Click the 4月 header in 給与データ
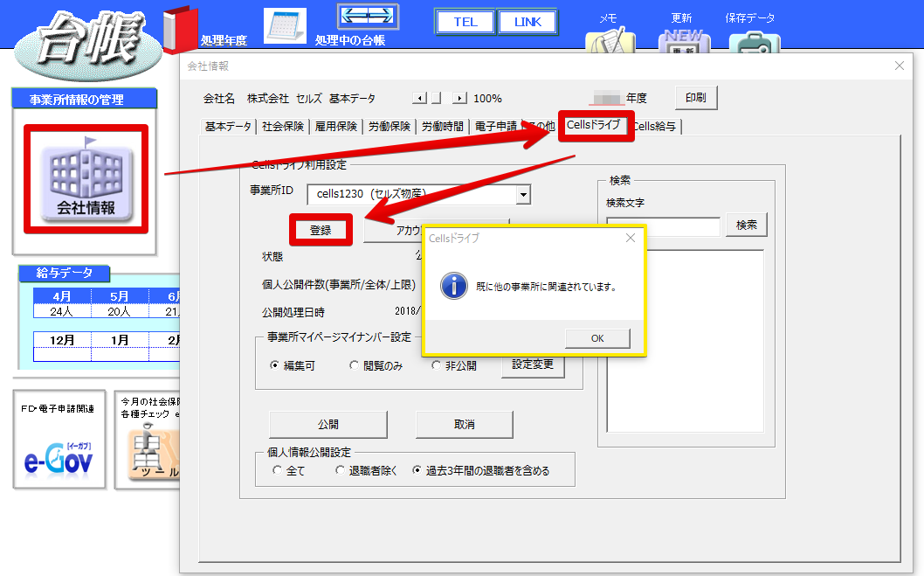 pos(62,296)
